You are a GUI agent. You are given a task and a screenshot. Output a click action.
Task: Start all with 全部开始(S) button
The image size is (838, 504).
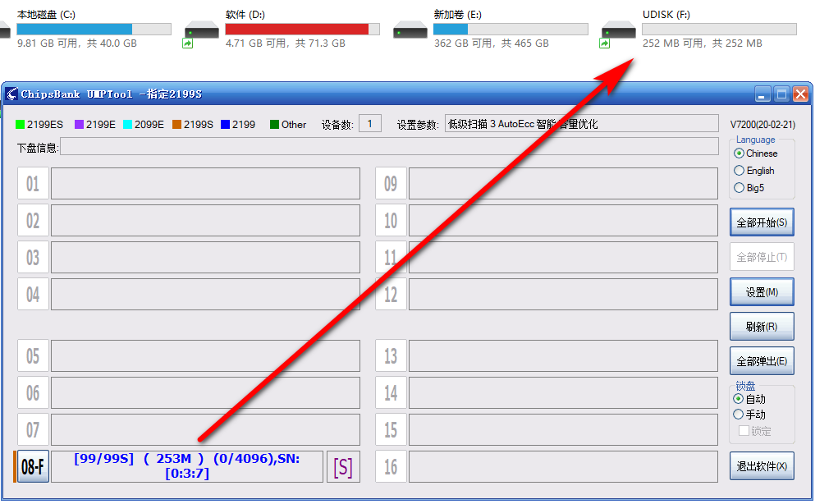762,222
